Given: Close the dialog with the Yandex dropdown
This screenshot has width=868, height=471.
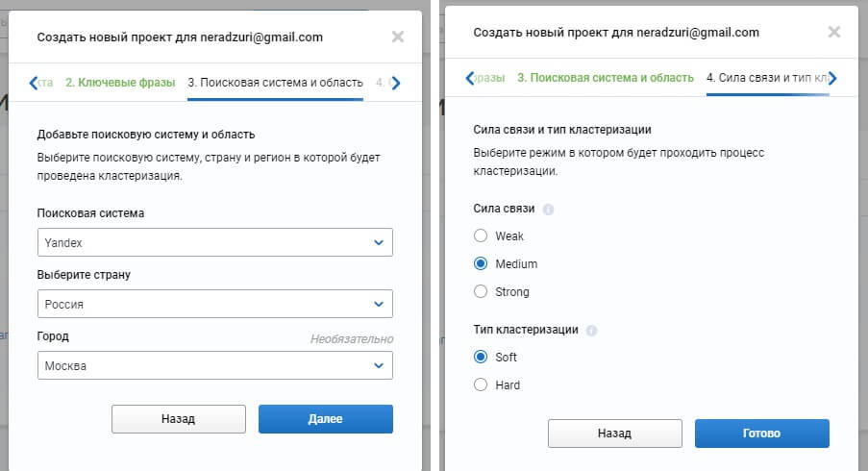Looking at the screenshot, I should tap(398, 37).
